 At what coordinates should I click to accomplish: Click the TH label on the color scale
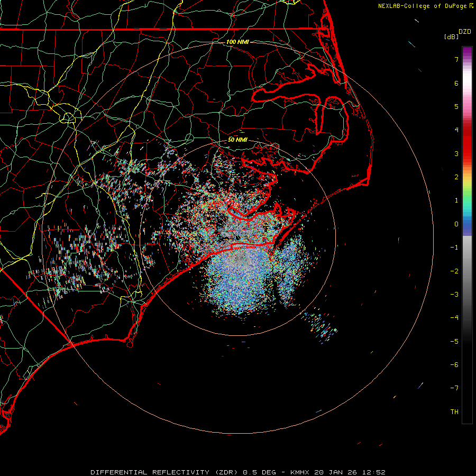pyautogui.click(x=454, y=412)
